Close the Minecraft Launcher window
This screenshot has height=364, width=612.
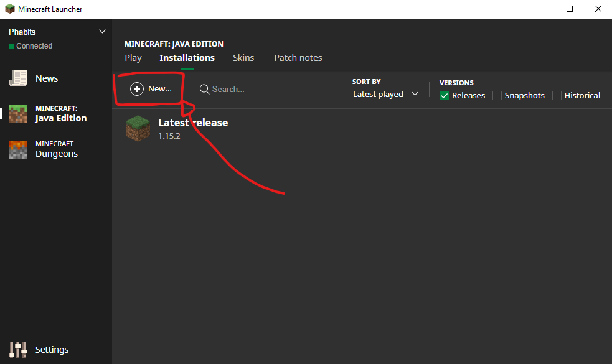tap(598, 9)
